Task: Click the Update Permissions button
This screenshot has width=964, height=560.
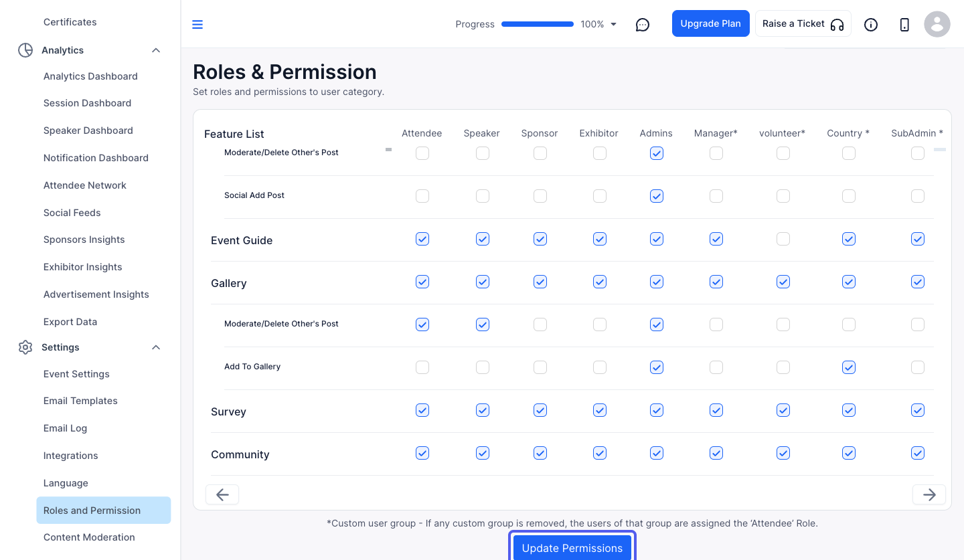Action: click(x=572, y=548)
